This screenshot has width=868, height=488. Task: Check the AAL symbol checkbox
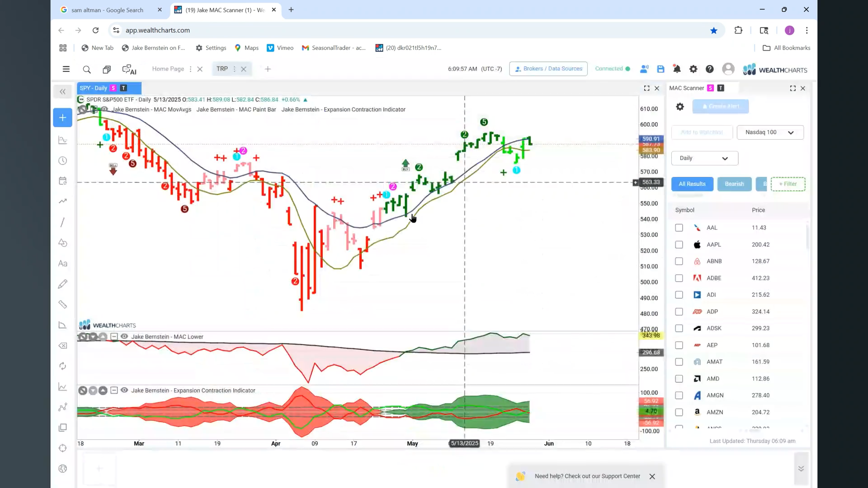(x=679, y=228)
